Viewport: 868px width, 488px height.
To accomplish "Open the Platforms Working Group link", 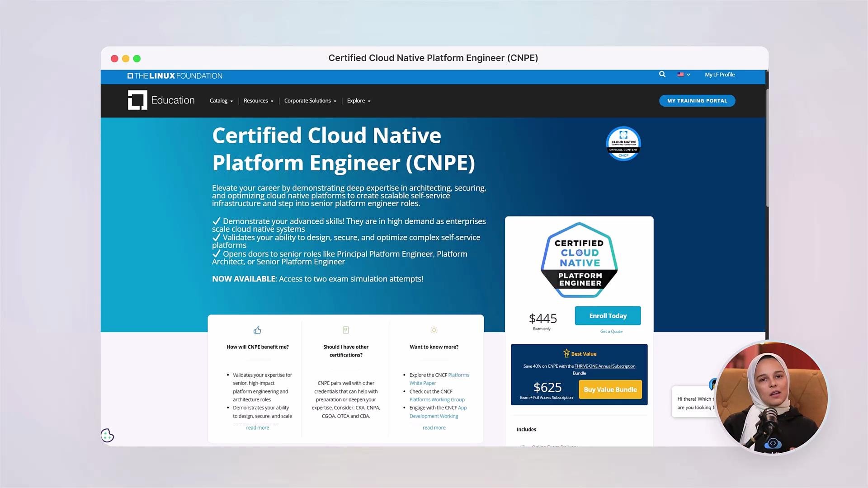I will pyautogui.click(x=437, y=400).
